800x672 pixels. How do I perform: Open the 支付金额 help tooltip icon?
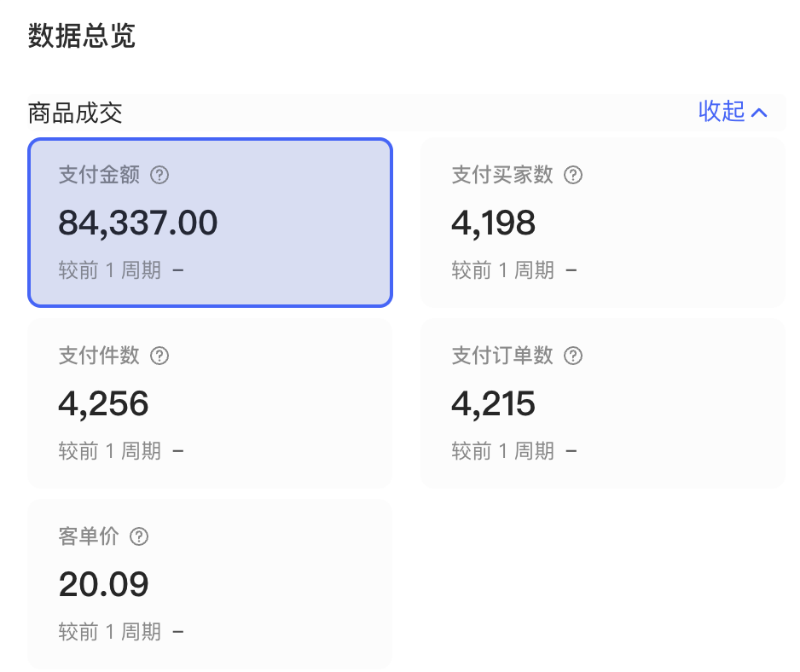159,175
